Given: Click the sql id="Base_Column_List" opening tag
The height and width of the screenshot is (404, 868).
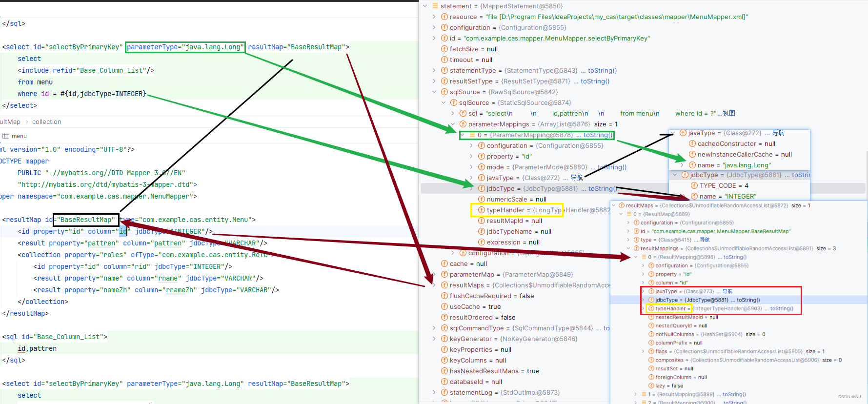Looking at the screenshot, I should tap(55, 337).
